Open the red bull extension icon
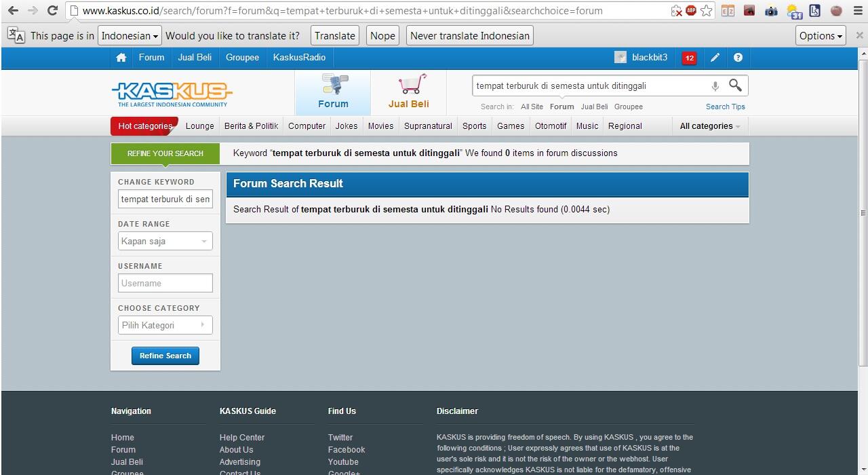 coord(749,10)
